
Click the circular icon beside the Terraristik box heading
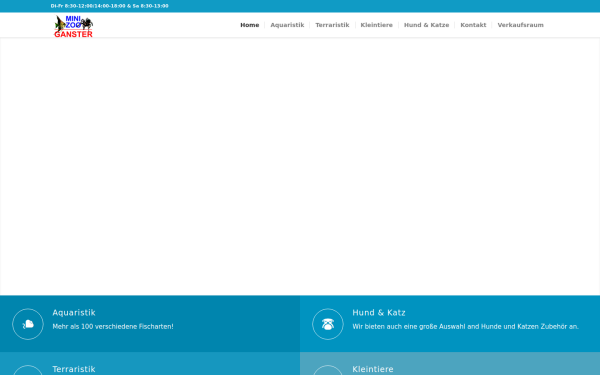28,370
